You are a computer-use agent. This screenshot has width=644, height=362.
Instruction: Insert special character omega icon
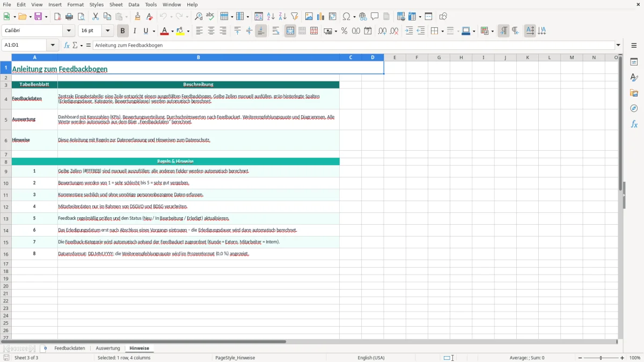pos(346,17)
